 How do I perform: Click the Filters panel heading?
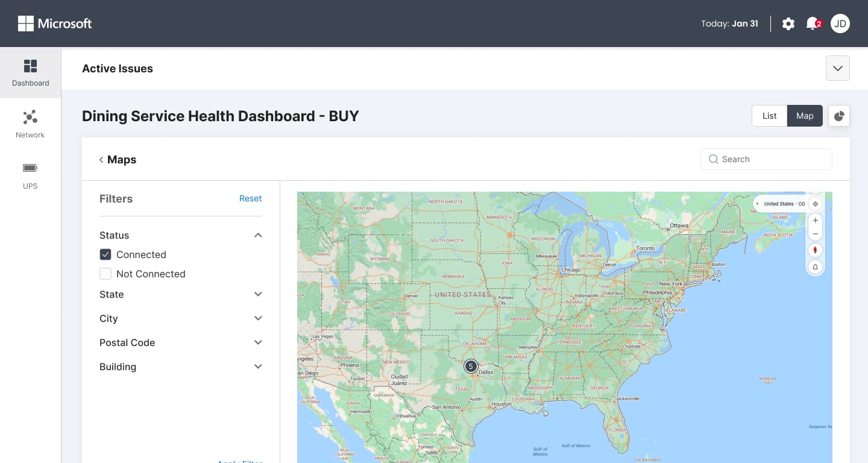coord(116,199)
